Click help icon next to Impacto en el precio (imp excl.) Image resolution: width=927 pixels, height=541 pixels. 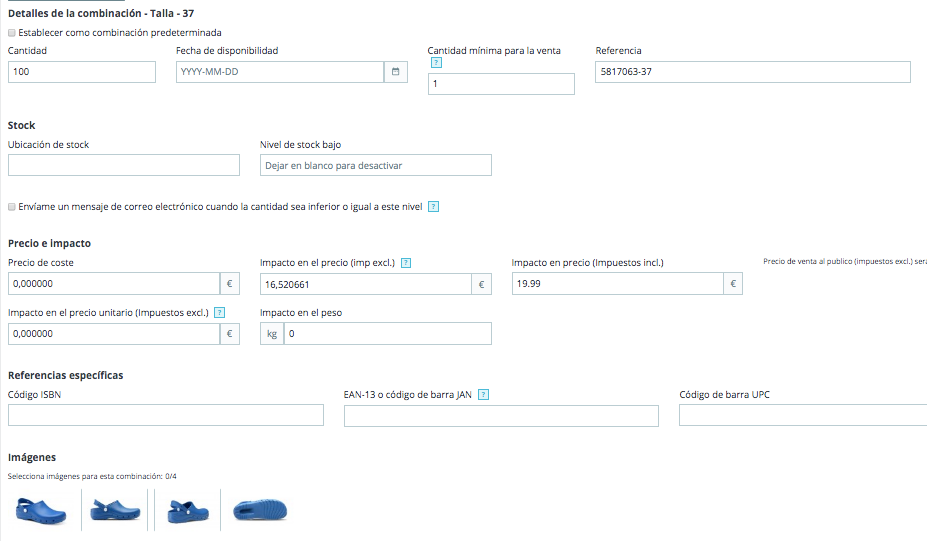tap(406, 263)
